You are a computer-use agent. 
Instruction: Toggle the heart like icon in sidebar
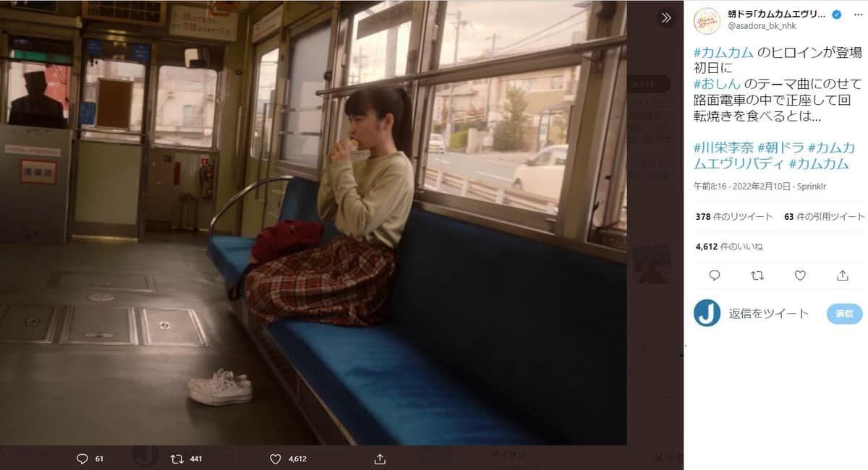[800, 275]
